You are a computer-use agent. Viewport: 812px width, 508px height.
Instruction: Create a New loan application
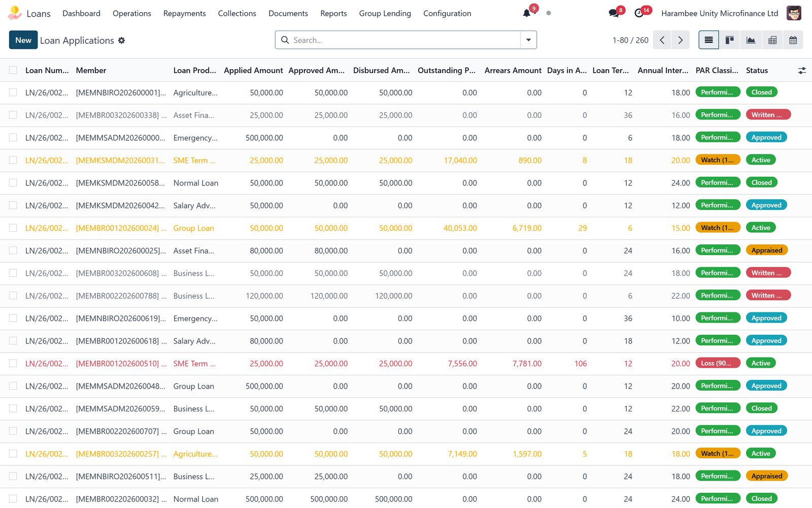(23, 40)
